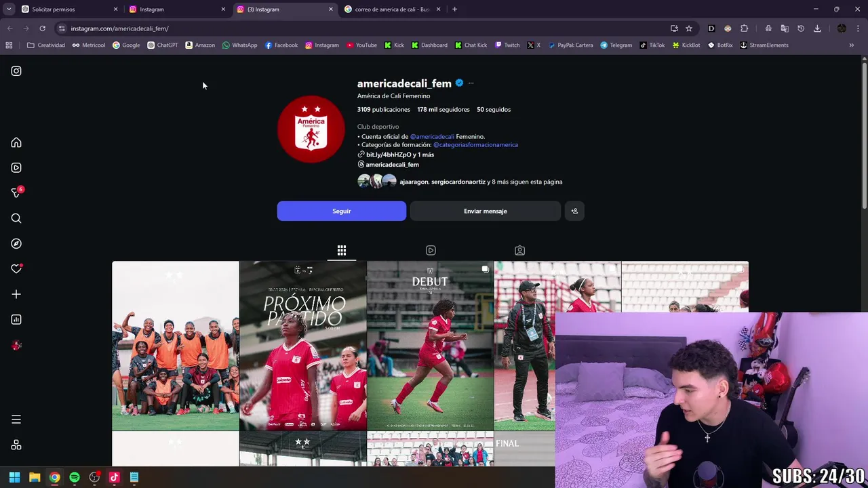Open Reels icon in Instagram sidebar
The image size is (868, 488).
pos(16,167)
